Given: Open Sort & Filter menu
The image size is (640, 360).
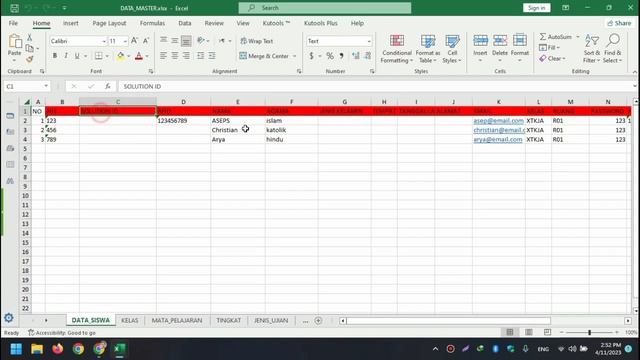Looking at the screenshot, I should (x=592, y=49).
